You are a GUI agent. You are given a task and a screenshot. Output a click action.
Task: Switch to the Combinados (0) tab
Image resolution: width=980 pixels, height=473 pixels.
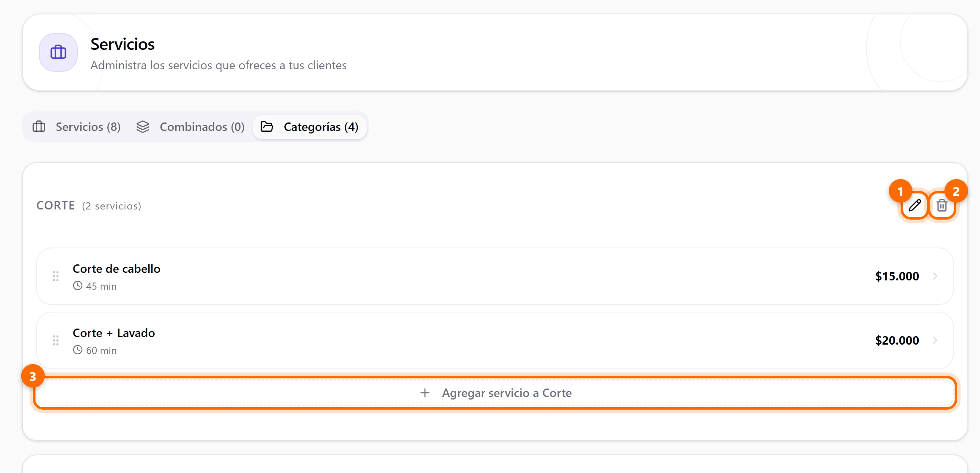pyautogui.click(x=190, y=127)
